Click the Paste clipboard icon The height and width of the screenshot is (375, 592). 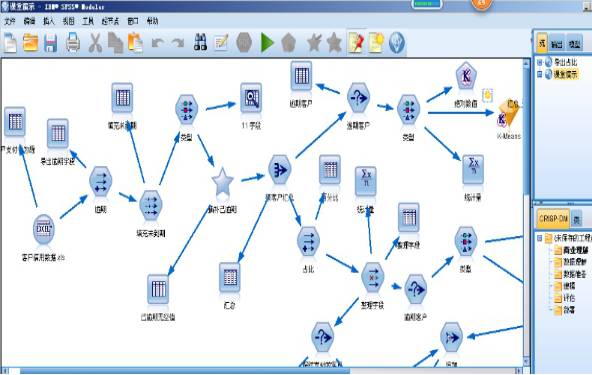[135, 43]
